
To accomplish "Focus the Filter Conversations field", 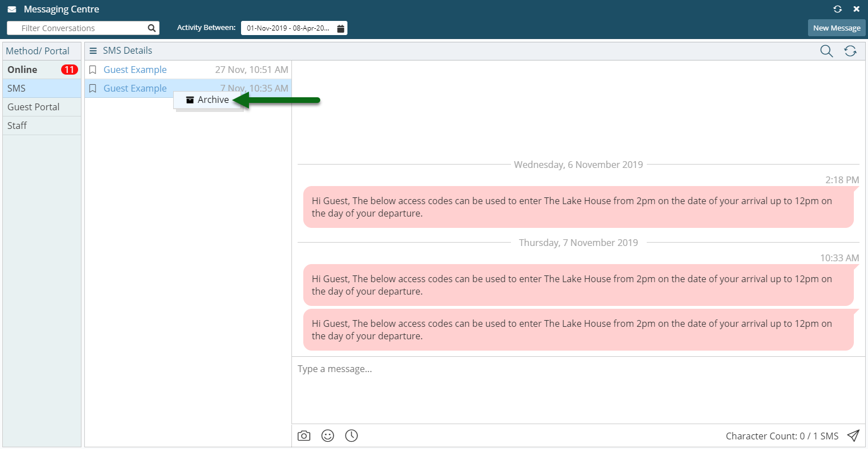I will click(x=83, y=28).
